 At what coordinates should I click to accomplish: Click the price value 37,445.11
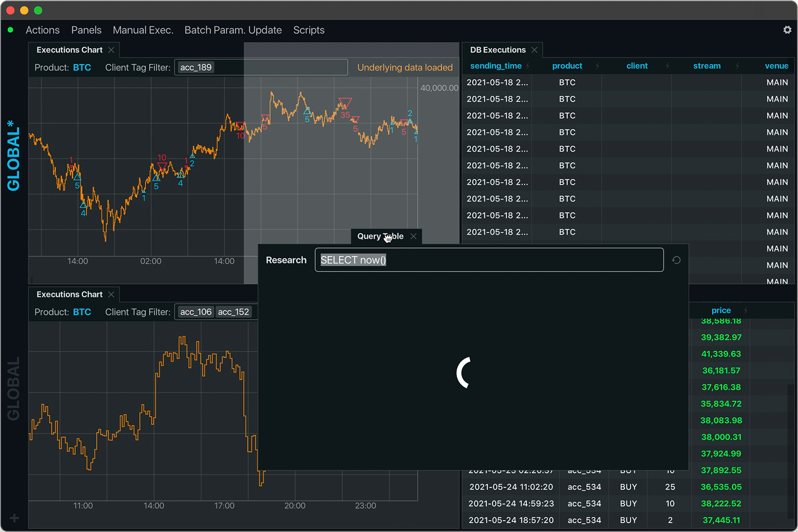pyautogui.click(x=721, y=520)
